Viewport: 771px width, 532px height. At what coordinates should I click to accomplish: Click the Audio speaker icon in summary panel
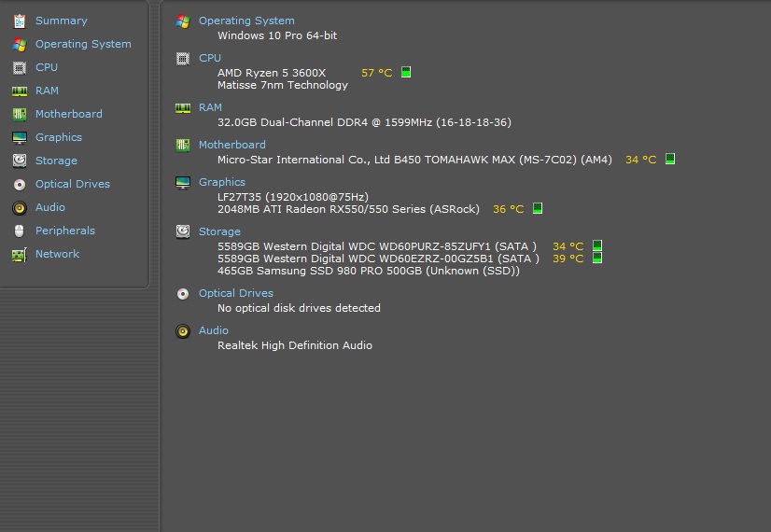[x=183, y=331]
